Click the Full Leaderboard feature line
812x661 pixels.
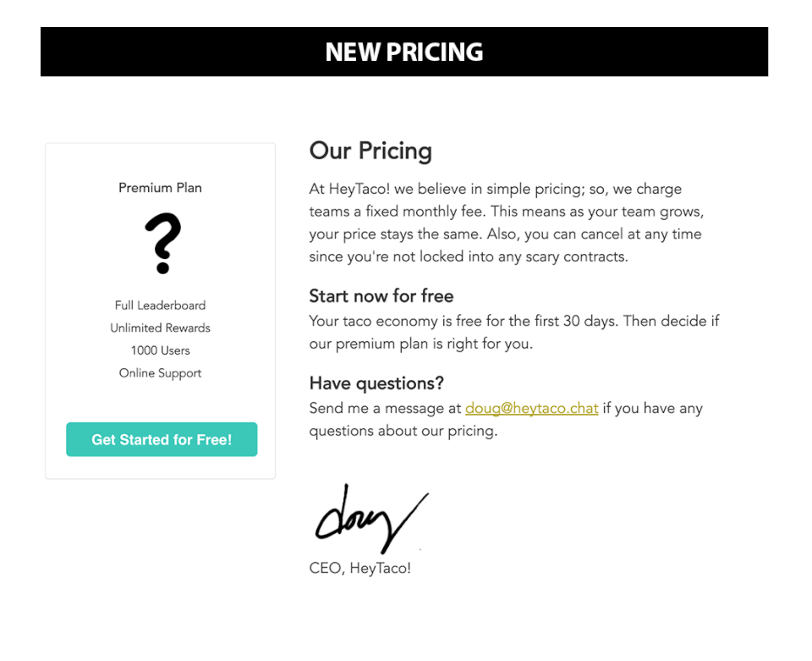(160, 306)
